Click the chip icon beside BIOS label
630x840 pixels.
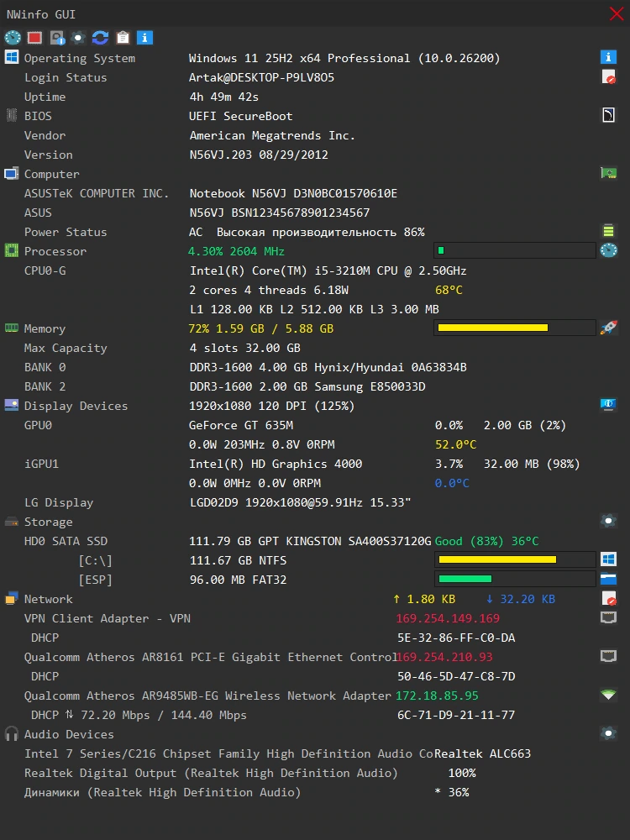pyautogui.click(x=12, y=115)
